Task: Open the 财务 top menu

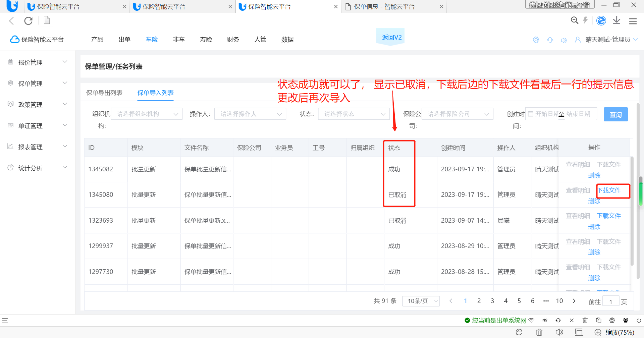Action: point(233,40)
